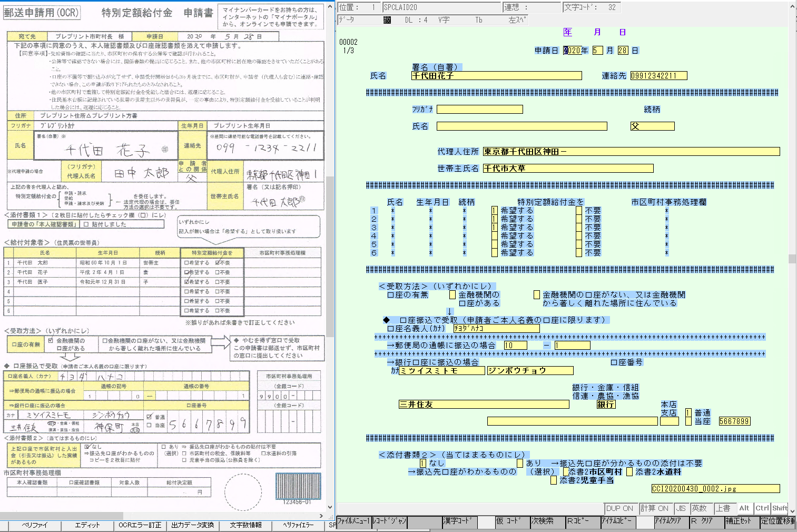797x532 pixels.
Task: Toggle the DUP ON status indicator
Action: pos(619,508)
